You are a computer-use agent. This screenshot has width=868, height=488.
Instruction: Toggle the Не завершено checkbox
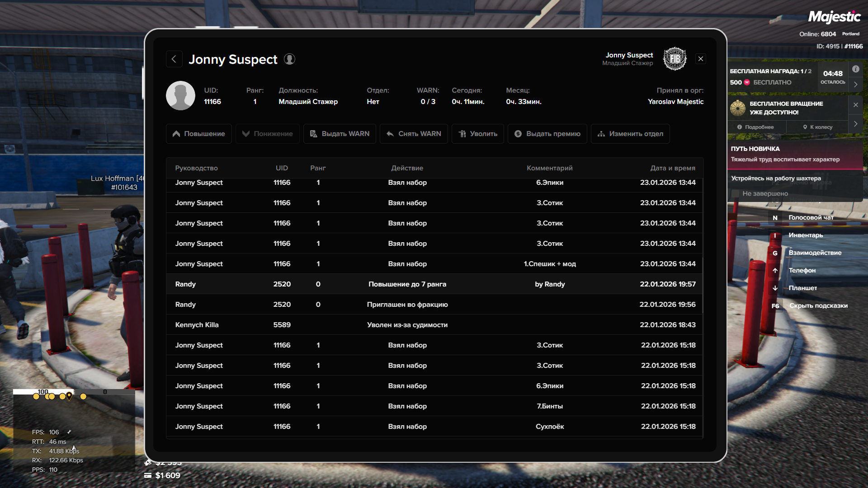pyautogui.click(x=736, y=193)
